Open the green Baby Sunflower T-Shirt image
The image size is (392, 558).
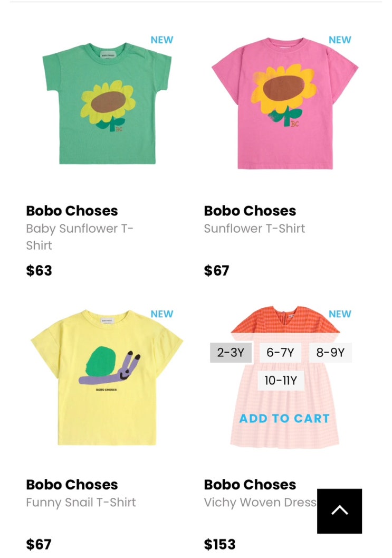click(x=107, y=104)
